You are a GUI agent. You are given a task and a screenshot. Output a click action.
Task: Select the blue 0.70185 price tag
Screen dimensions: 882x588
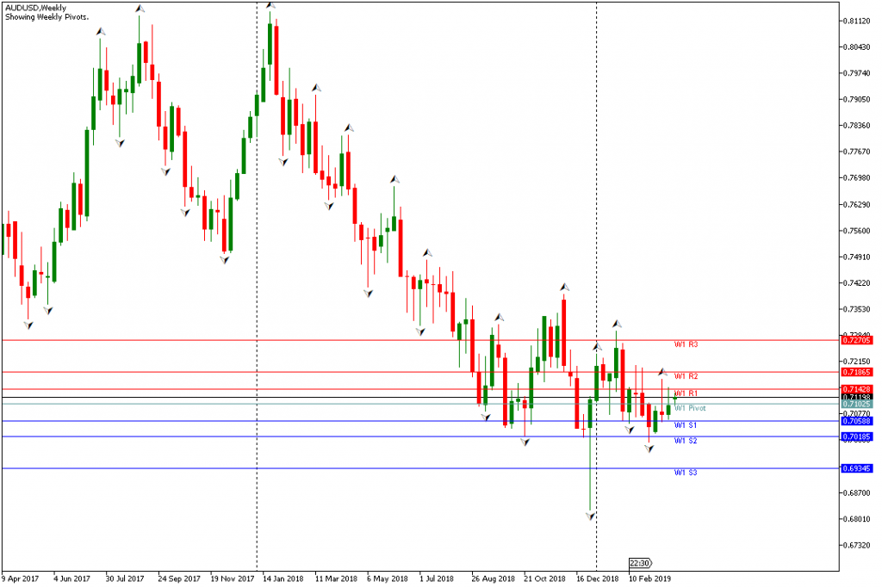[857, 436]
